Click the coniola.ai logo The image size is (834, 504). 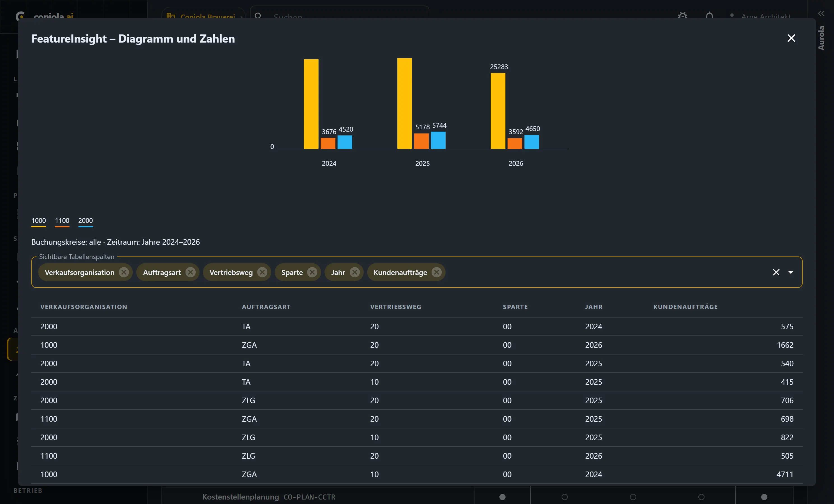(x=45, y=15)
